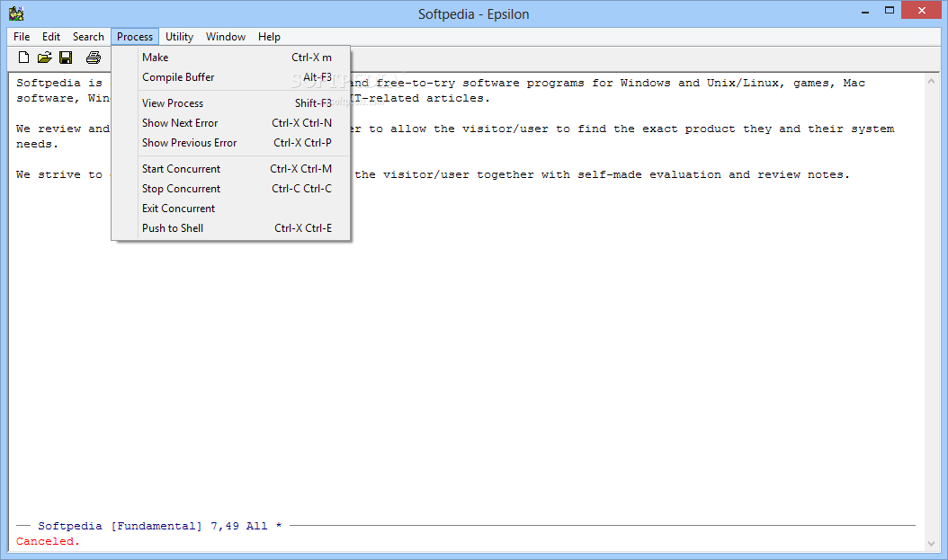Click the Print toolbar icon
This screenshot has height=560, width=948.
coord(94,58)
